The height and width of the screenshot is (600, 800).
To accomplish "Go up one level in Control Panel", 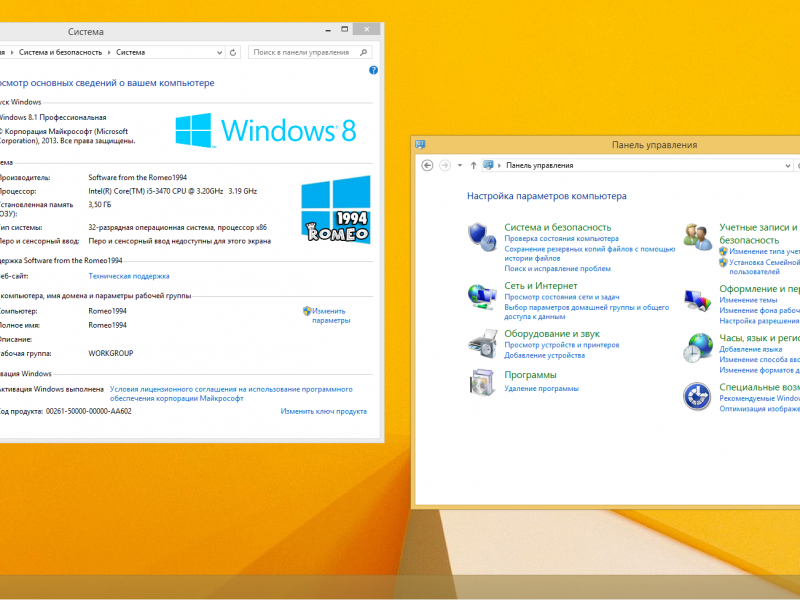I will (473, 165).
